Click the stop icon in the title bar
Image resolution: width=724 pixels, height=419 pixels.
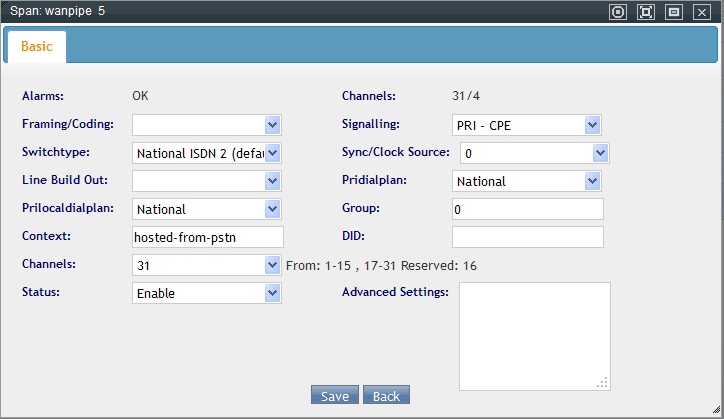pyautogui.click(x=618, y=12)
